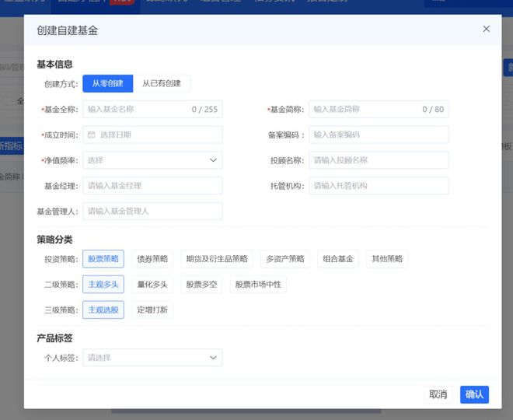This screenshot has width=513, height=420.
Task: Close the 创建自建基金 dialog
Action: coord(486,29)
